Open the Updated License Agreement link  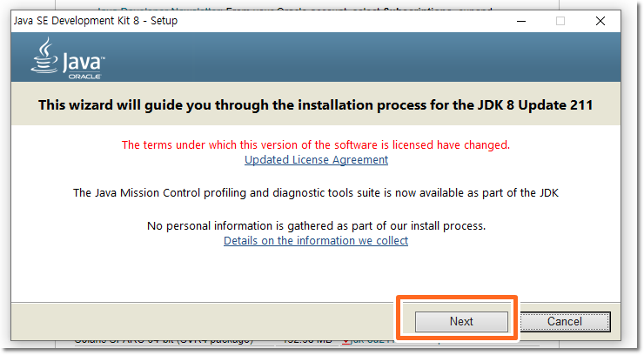[316, 159]
